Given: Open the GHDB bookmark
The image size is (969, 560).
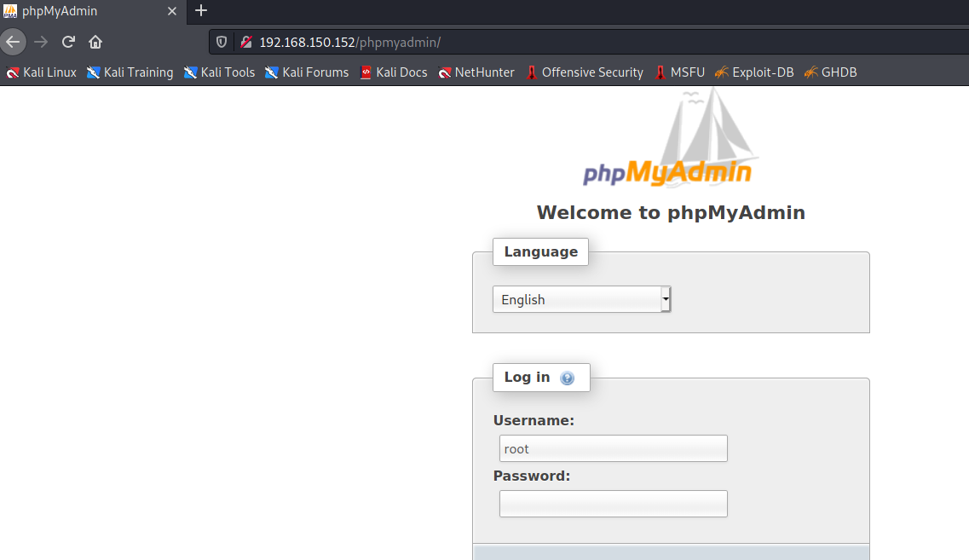Looking at the screenshot, I should click(x=831, y=72).
